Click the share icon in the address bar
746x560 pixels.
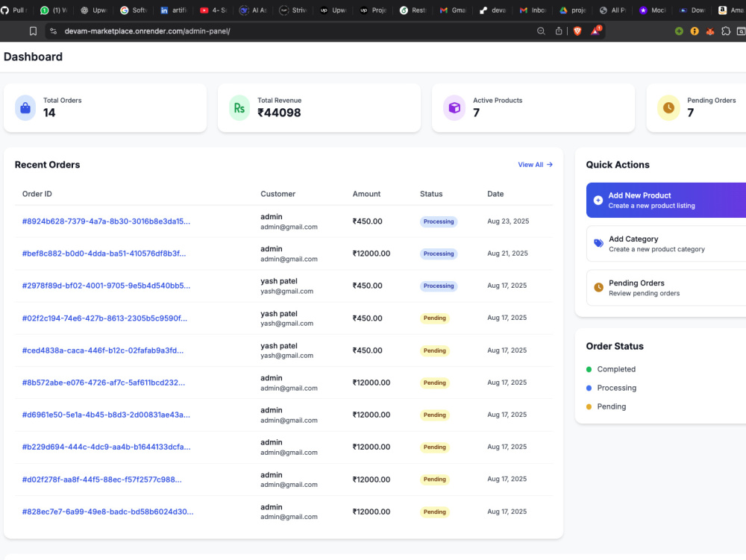pos(559,31)
